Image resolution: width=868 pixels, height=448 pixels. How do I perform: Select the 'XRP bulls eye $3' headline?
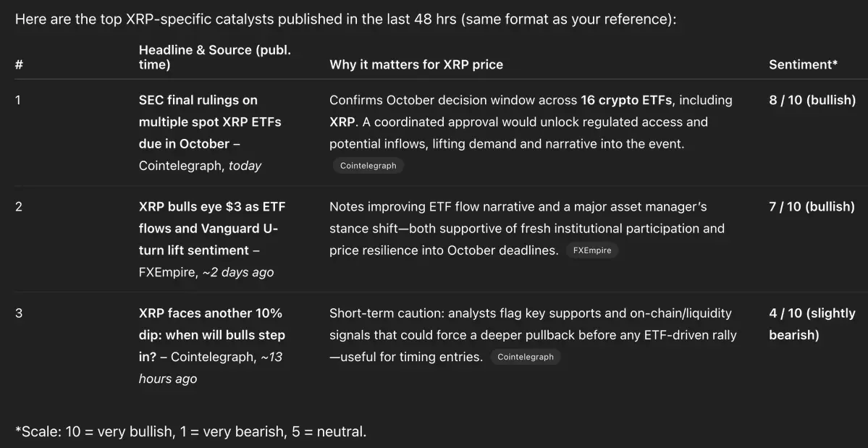click(212, 229)
